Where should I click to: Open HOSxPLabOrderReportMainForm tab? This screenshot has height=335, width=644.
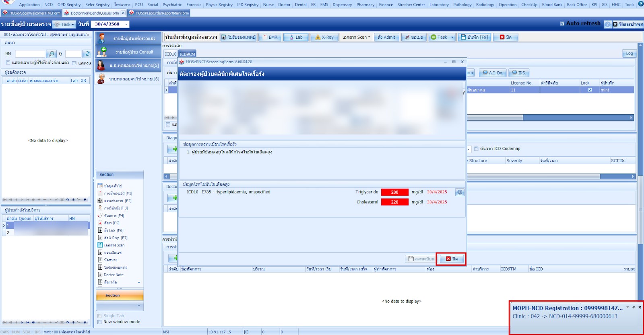click(x=159, y=13)
